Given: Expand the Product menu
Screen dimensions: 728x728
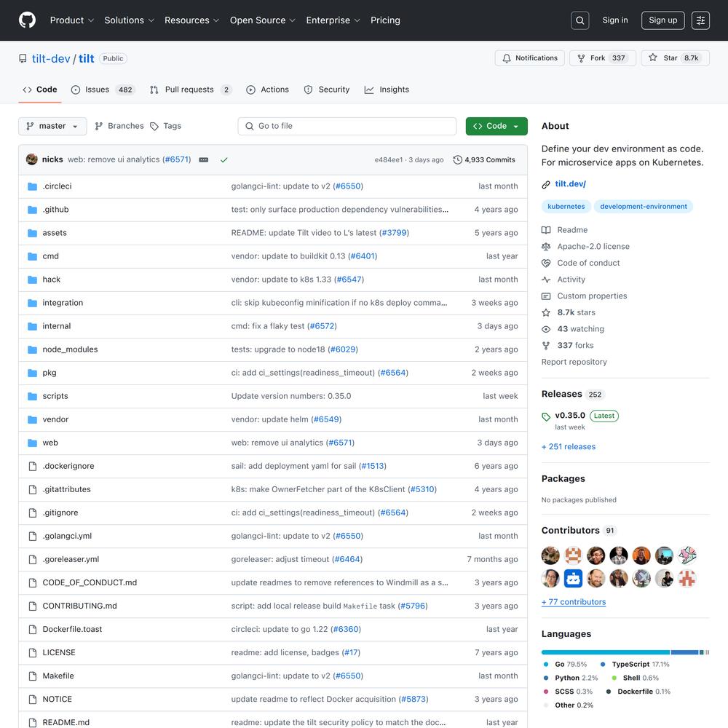Looking at the screenshot, I should coord(71,20).
